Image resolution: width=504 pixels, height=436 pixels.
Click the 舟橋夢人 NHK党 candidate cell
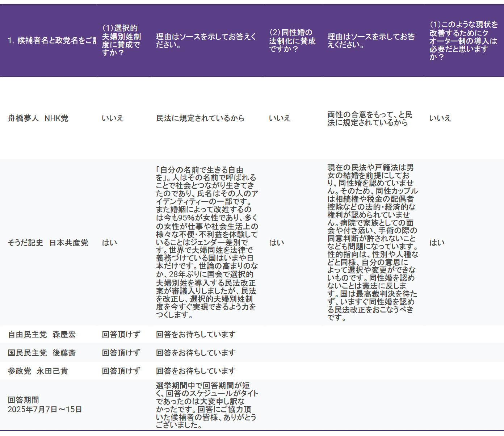[x=38, y=118]
